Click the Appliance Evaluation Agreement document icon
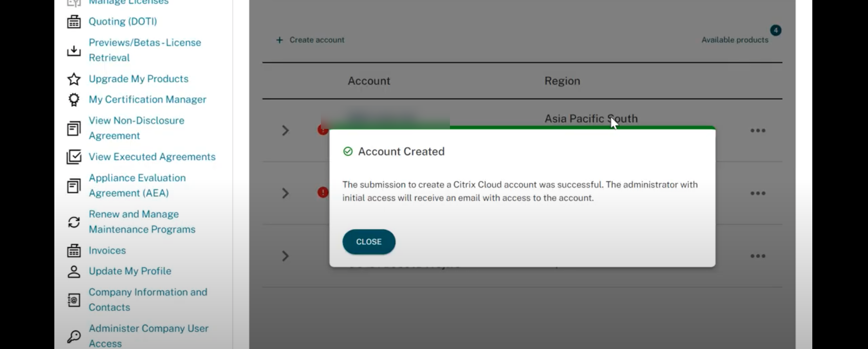868x349 pixels. point(74,186)
